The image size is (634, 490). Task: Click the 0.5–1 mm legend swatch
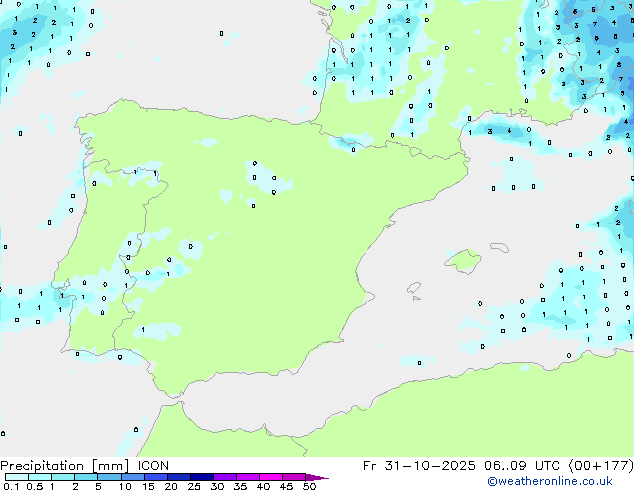[40, 477]
